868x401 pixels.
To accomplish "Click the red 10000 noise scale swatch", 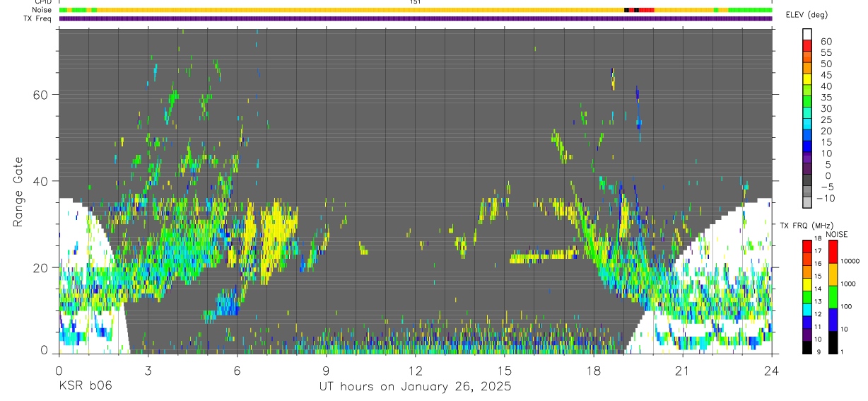I will coord(833,252).
